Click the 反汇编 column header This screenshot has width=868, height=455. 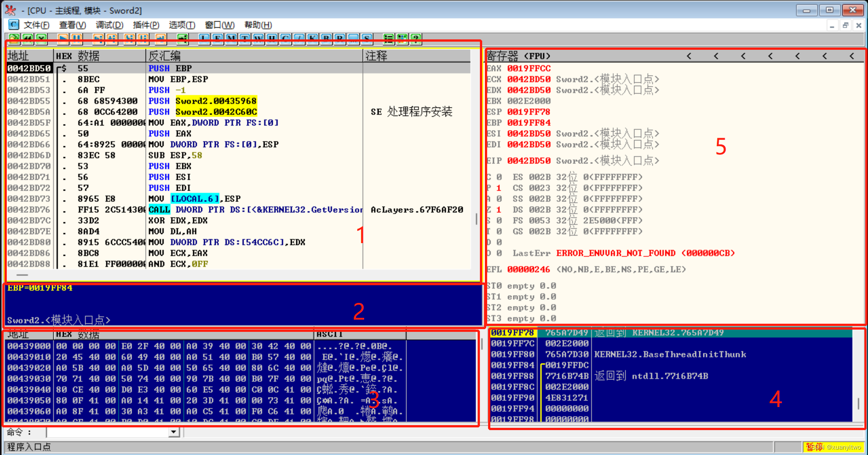pyautogui.click(x=255, y=56)
